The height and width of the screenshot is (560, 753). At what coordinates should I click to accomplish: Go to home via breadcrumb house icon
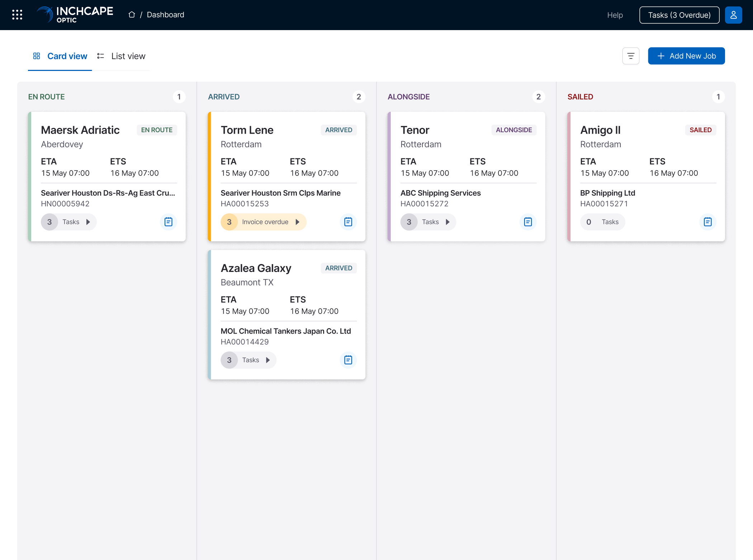click(132, 15)
